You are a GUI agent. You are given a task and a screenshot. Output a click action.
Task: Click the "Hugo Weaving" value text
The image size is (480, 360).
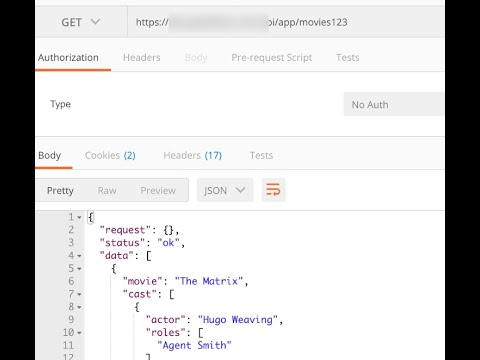point(238,320)
